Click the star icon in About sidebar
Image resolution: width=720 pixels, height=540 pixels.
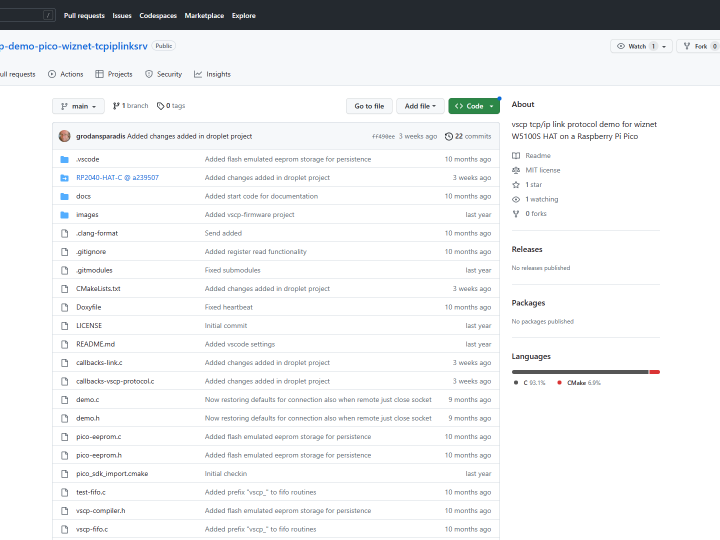516,185
